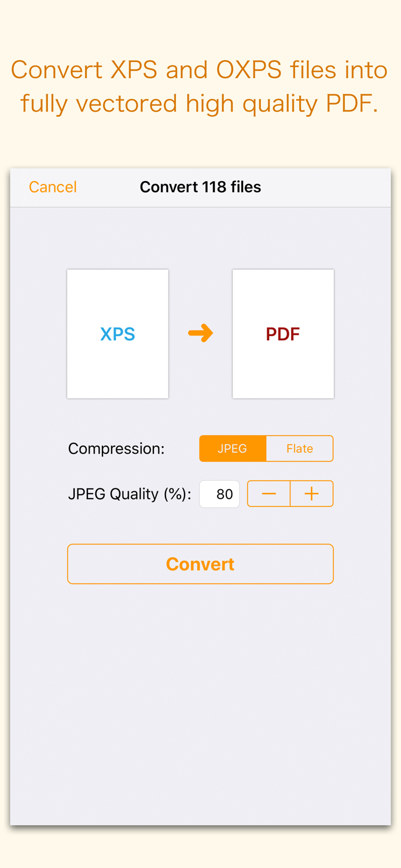Click the Convert 118 files title
Image resolution: width=401 pixels, height=868 pixels.
(x=200, y=186)
